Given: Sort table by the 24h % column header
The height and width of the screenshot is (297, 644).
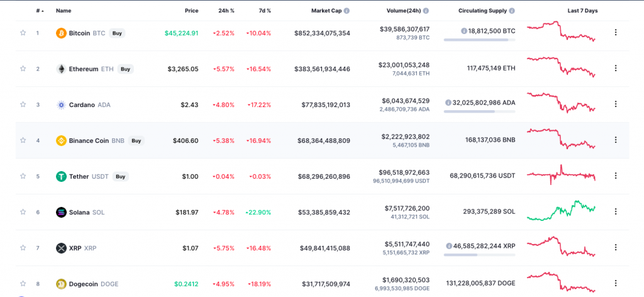Looking at the screenshot, I should tap(226, 11).
